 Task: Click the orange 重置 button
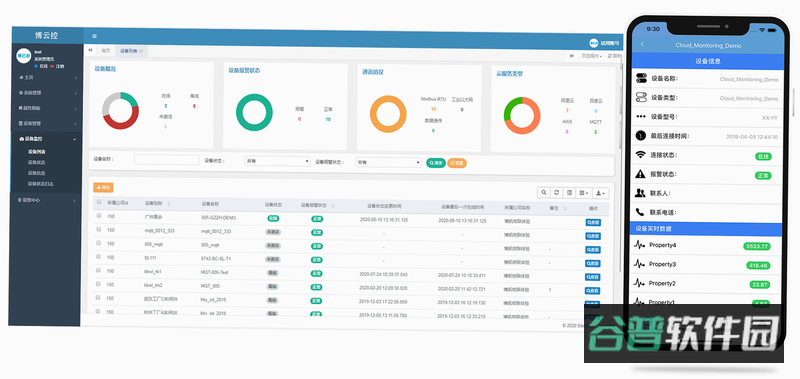click(x=457, y=163)
